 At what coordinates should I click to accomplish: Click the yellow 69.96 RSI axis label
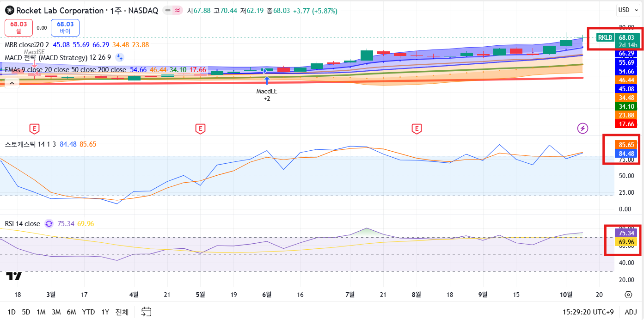point(626,242)
